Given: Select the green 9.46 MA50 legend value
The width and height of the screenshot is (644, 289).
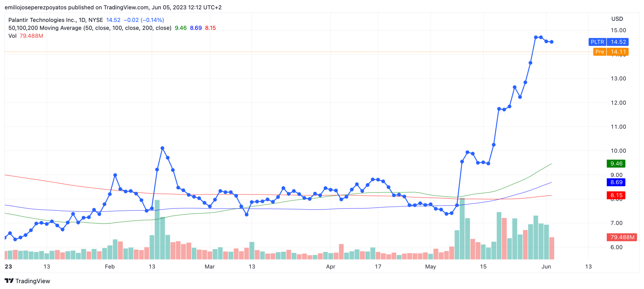Looking at the screenshot, I should click(x=181, y=28).
